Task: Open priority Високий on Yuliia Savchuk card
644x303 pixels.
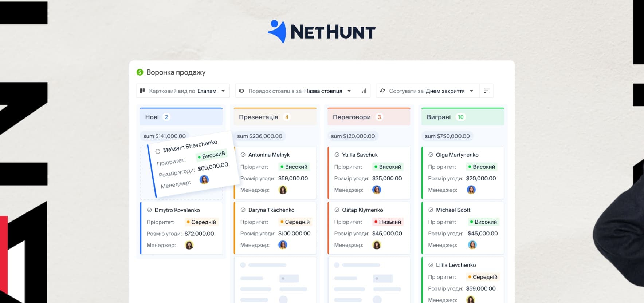Action: tap(388, 167)
